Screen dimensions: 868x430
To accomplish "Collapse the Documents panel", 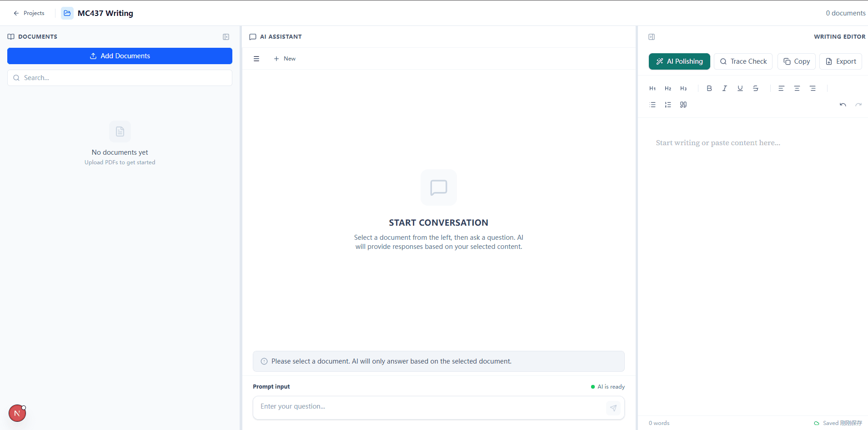I will tap(226, 37).
